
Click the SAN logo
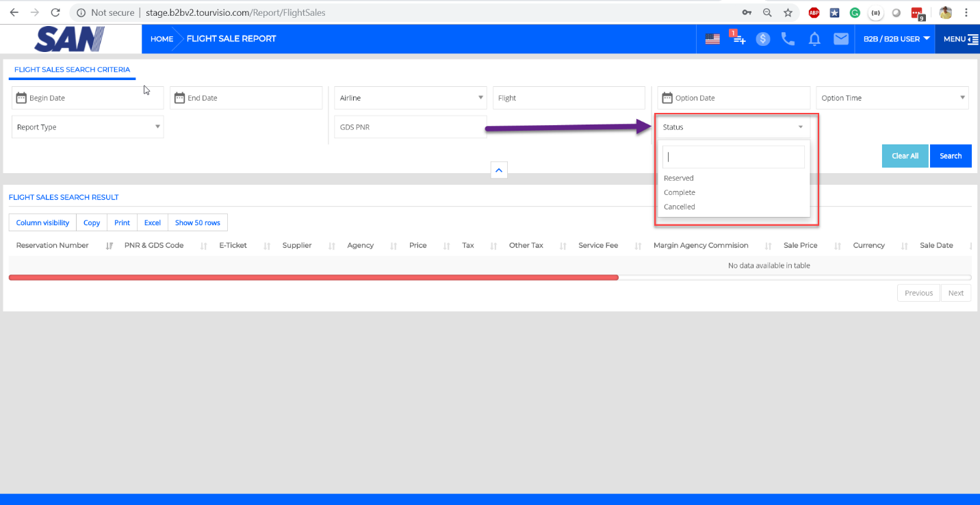click(70, 39)
